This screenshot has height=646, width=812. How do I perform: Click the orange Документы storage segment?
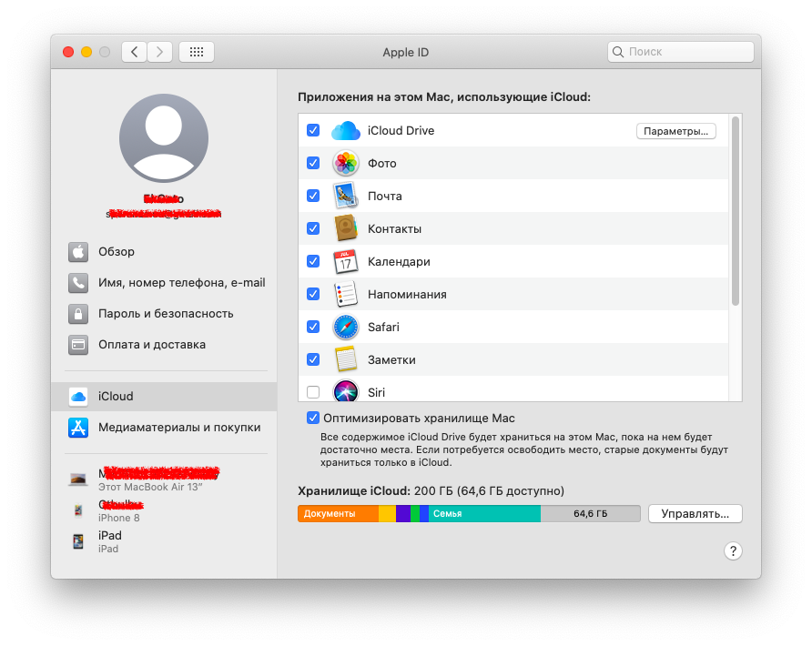click(338, 513)
